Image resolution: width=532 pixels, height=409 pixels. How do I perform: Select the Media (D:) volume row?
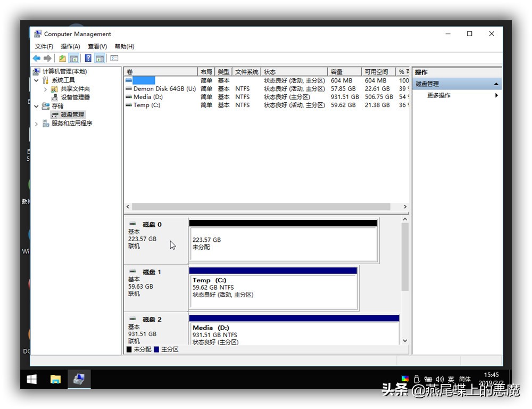click(267, 97)
